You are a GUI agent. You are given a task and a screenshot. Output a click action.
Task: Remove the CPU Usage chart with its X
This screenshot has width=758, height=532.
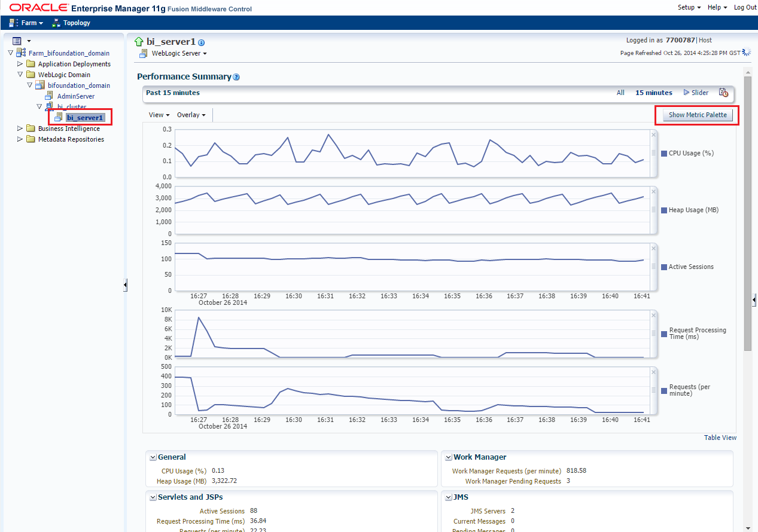(653, 135)
